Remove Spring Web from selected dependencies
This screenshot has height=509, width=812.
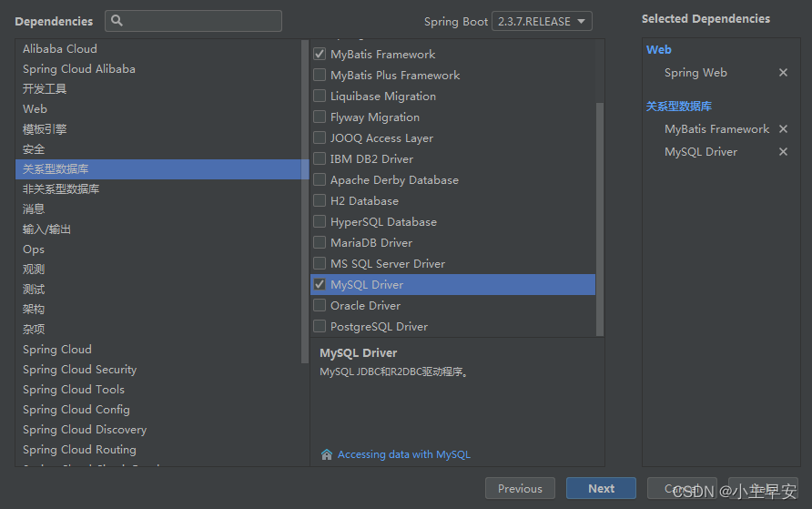(x=783, y=73)
